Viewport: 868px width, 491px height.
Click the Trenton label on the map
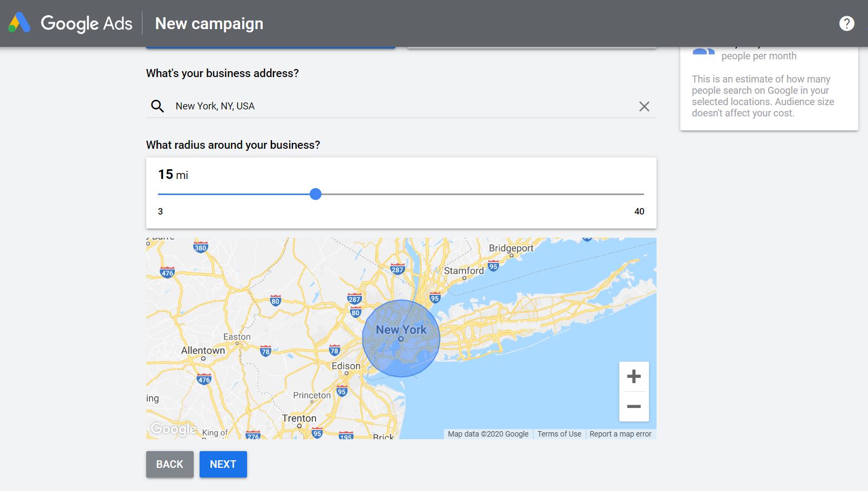click(x=299, y=418)
